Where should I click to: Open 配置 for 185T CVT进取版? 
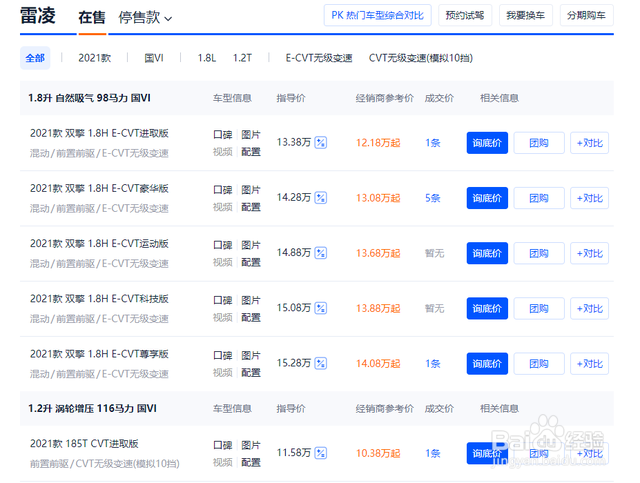pos(251,462)
